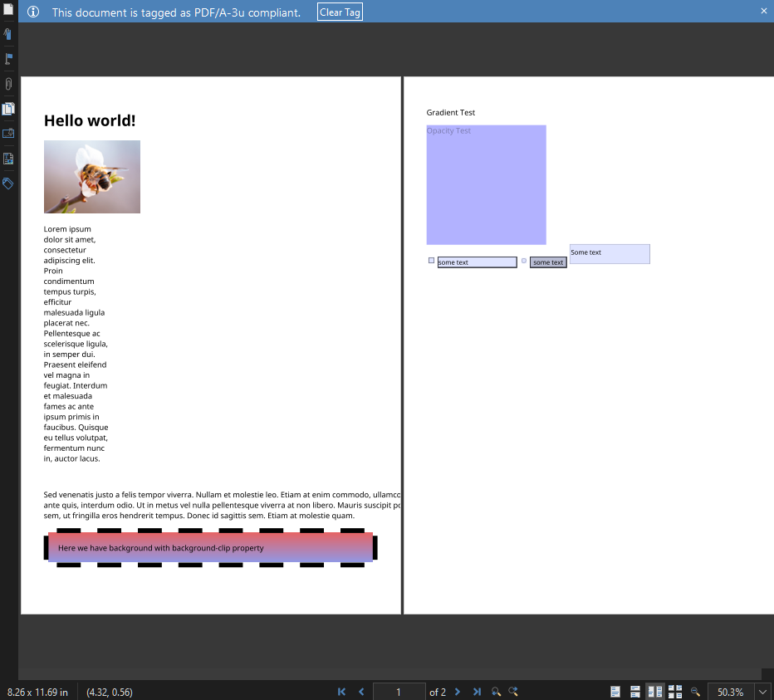Open the tags panel in the sidebar
This screenshot has width=774, height=700.
tap(8, 184)
